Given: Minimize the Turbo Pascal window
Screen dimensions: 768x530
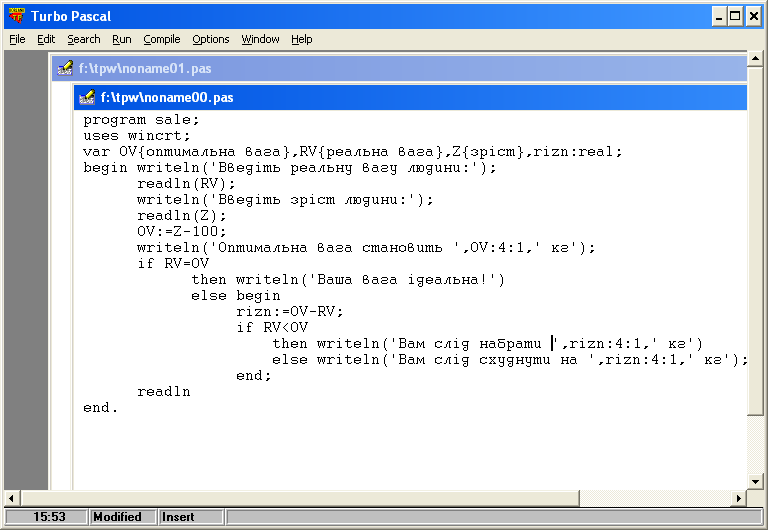Looking at the screenshot, I should 719,17.
